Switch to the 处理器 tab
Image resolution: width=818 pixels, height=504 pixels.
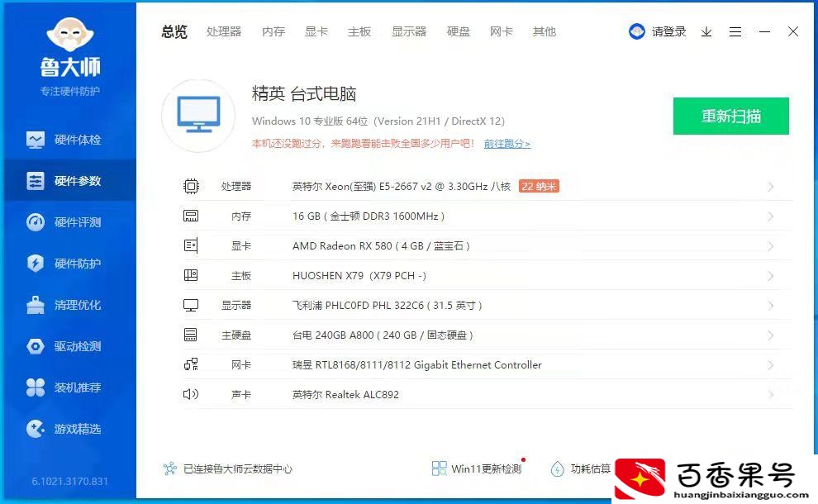pos(224,32)
